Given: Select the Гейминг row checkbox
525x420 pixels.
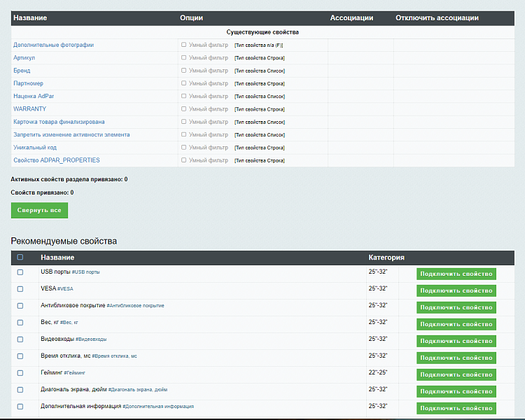Looking at the screenshot, I should pyautogui.click(x=20, y=373).
